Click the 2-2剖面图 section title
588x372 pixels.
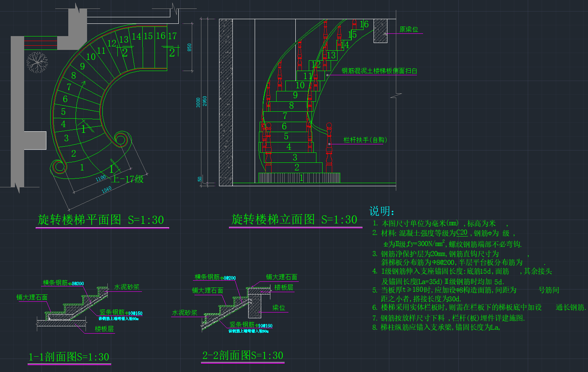243,356
